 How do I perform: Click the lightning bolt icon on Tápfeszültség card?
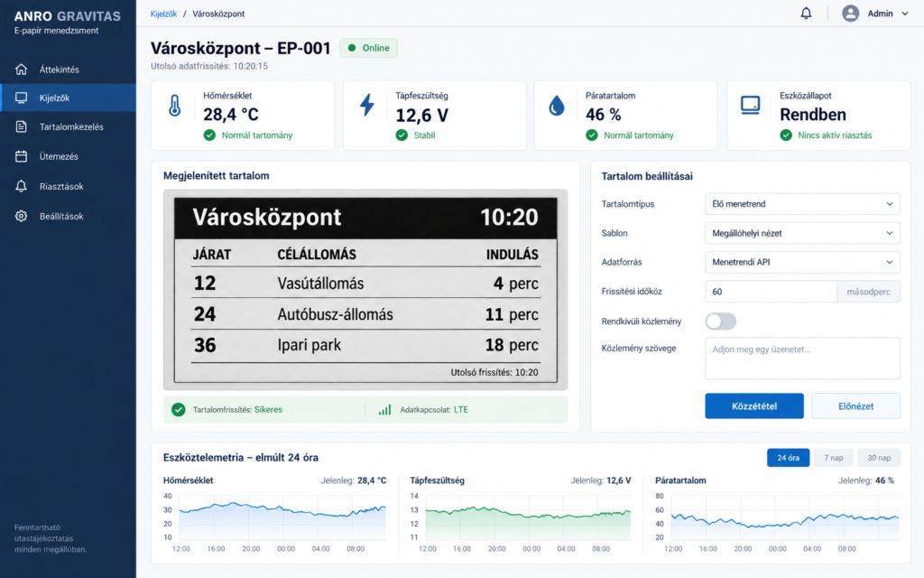(x=367, y=105)
